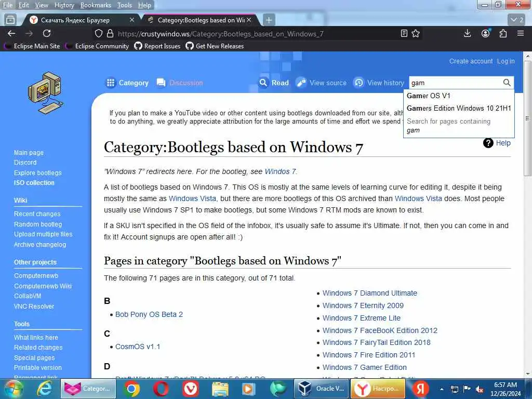Screen dimensions: 532x399
Task: Open the Edit menu
Action: click(x=24, y=5)
